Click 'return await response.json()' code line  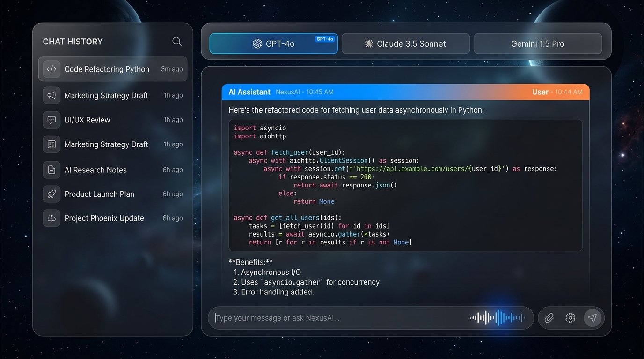tap(345, 185)
